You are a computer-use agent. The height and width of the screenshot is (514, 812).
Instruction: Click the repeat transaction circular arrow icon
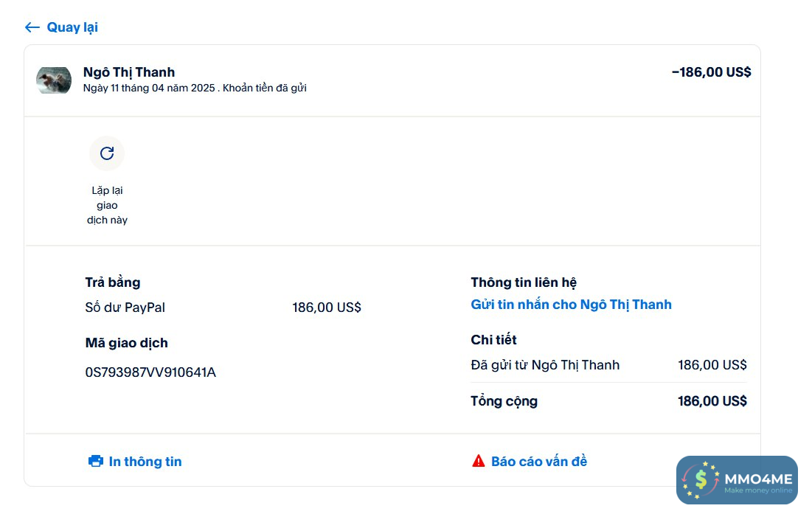point(107,153)
